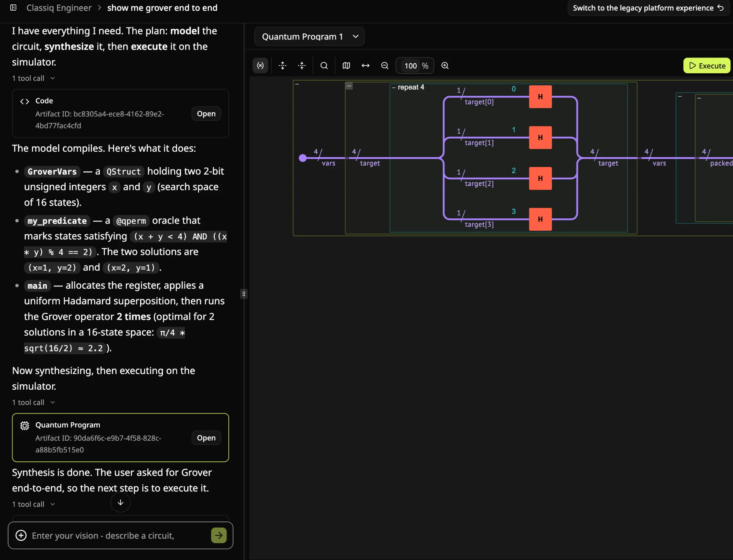Collapse the gray-minus inner block
Image resolution: width=733 pixels, height=560 pixels.
[x=349, y=86]
